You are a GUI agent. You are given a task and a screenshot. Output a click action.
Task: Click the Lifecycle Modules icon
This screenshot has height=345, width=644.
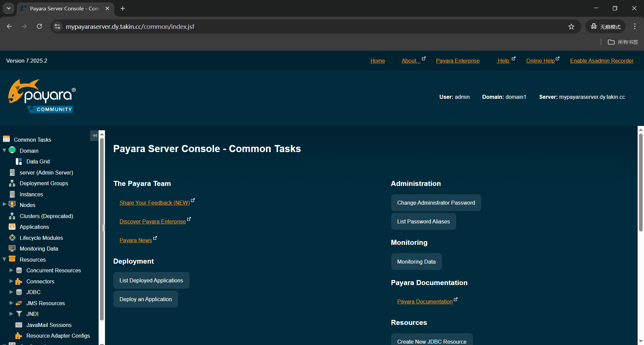click(x=12, y=238)
